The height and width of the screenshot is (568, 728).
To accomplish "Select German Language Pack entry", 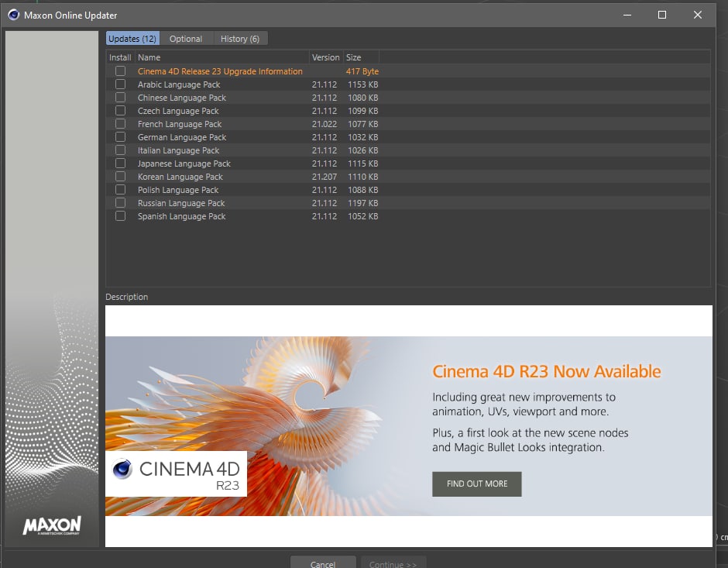I will point(182,137).
